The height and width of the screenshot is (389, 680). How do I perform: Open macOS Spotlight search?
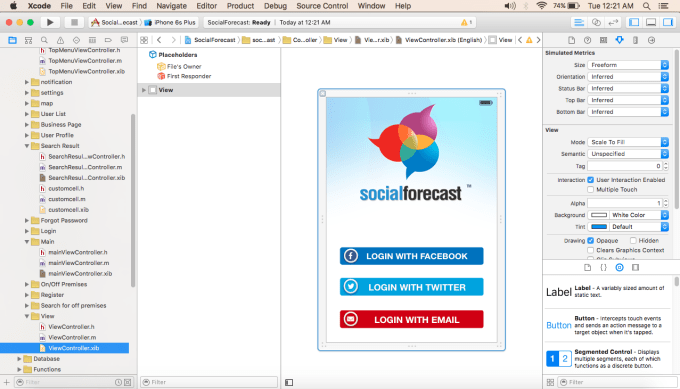(x=646, y=6)
